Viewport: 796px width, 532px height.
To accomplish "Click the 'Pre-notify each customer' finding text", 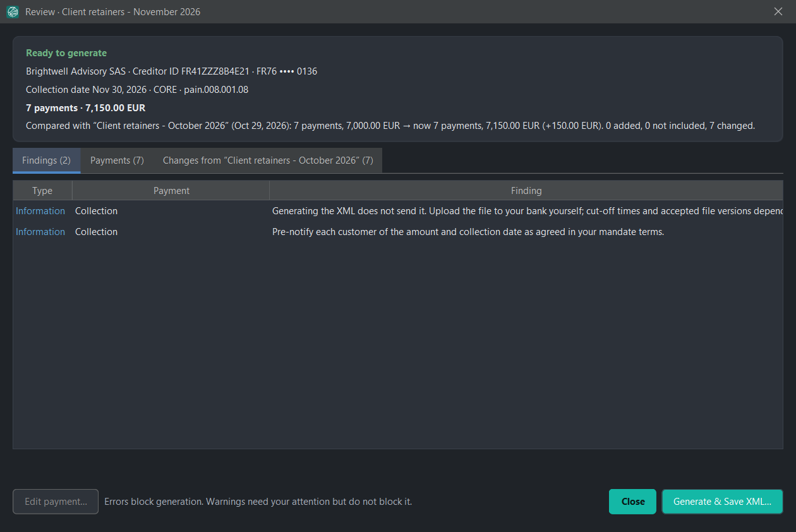I will (468, 232).
